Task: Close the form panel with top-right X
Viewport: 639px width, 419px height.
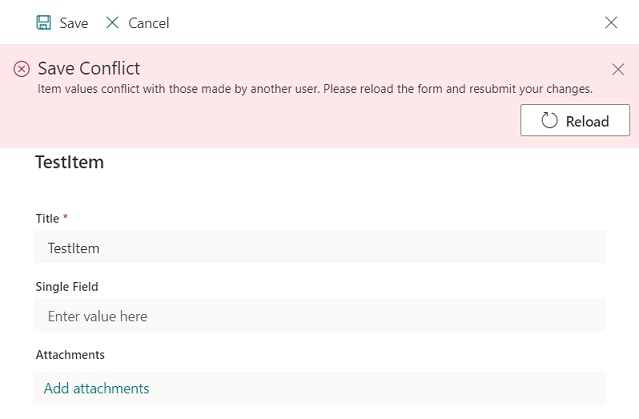Action: (x=611, y=22)
